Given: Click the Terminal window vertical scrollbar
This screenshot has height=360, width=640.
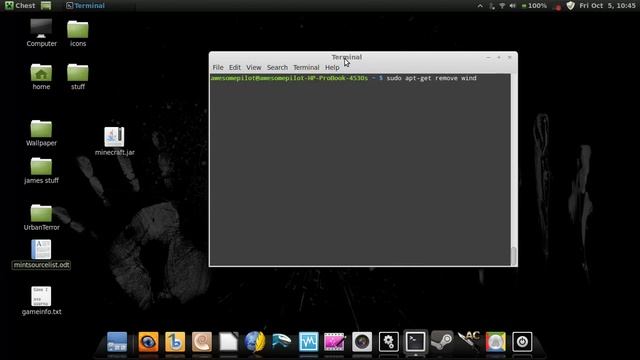Looking at the screenshot, I should (513, 169).
